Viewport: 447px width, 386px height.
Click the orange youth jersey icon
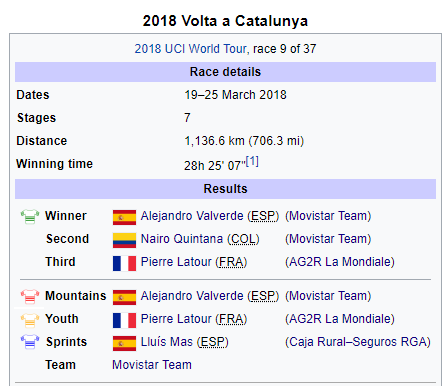tap(30, 320)
